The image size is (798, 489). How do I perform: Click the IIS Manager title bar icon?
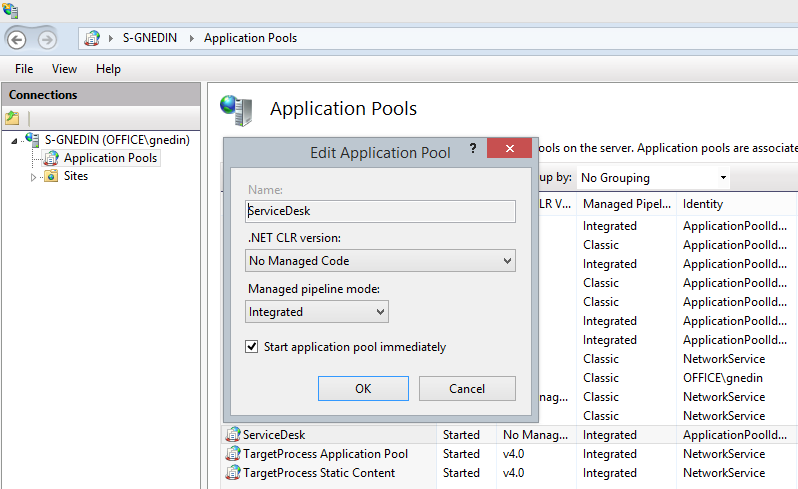click(10, 10)
